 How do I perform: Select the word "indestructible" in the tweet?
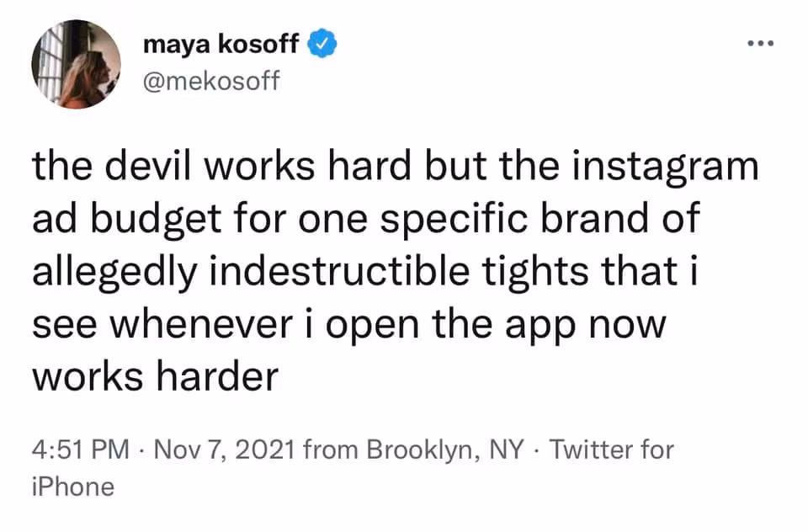pyautogui.click(x=342, y=273)
